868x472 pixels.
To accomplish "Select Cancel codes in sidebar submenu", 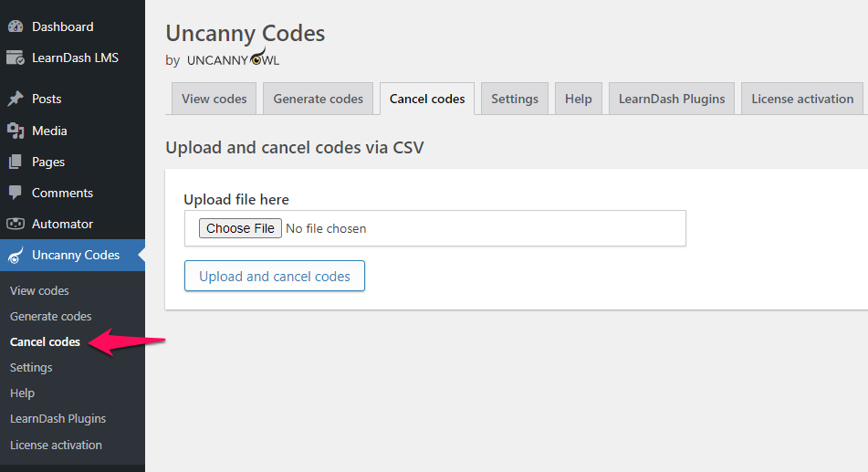I will coord(45,341).
